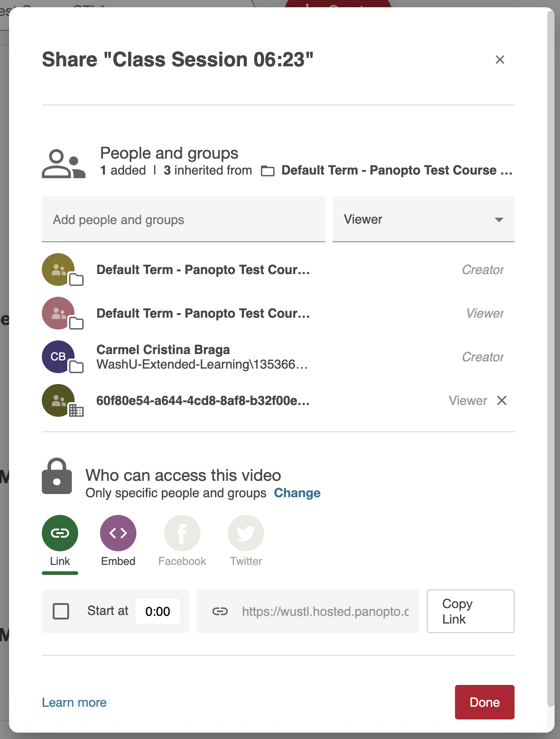Click the chain icon in the URL field
Screen dimensions: 560x739
220,611
